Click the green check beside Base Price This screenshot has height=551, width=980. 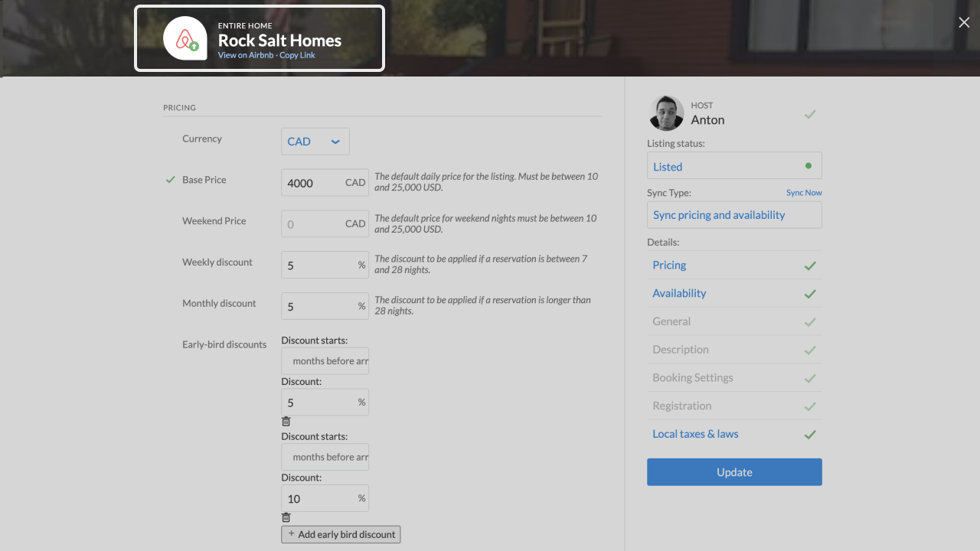click(171, 180)
